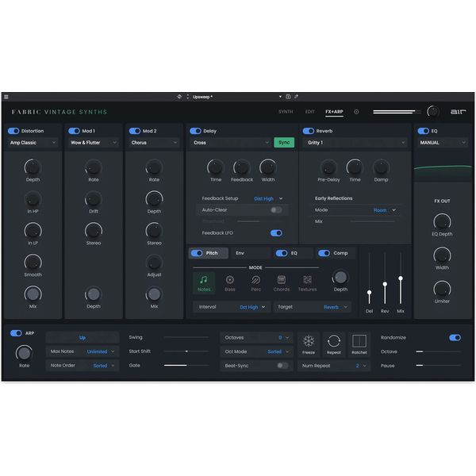Screen dimensions: 476x476
Task: Click the preset browser icon beside Upsweep
Action: tap(179, 97)
